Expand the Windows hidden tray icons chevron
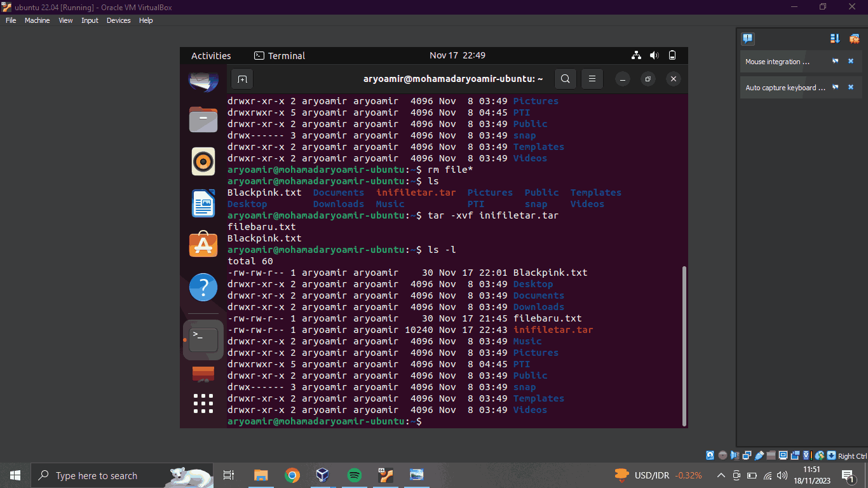Screen dimensions: 868x488 pyautogui.click(x=721, y=475)
